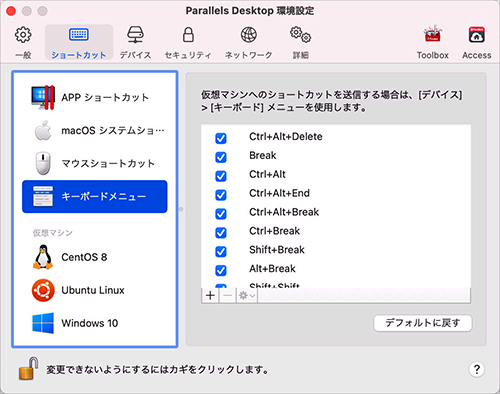Click the plus button to add shortcut
This screenshot has width=500, height=394.
(210, 295)
